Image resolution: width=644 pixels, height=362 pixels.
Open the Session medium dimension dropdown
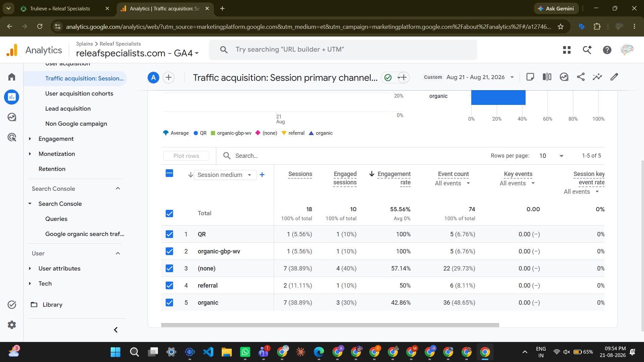tap(225, 175)
